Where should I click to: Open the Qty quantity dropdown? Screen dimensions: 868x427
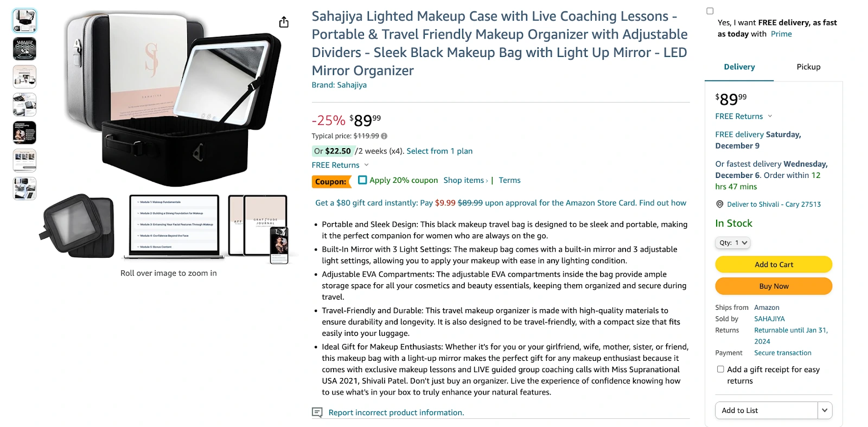tap(732, 243)
